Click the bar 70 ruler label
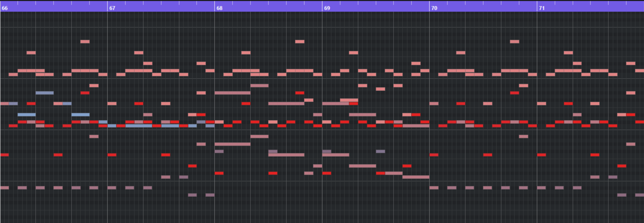This screenshot has height=223, width=644. pos(434,8)
